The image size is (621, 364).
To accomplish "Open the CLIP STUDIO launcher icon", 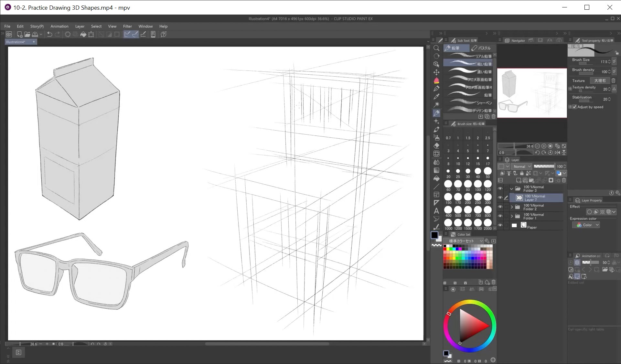I will click(9, 34).
